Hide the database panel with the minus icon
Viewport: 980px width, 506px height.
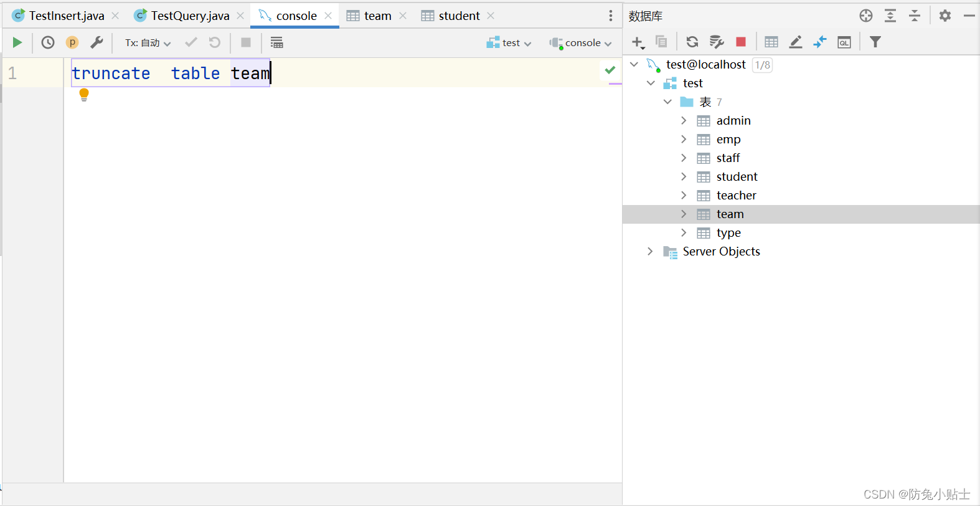[969, 16]
